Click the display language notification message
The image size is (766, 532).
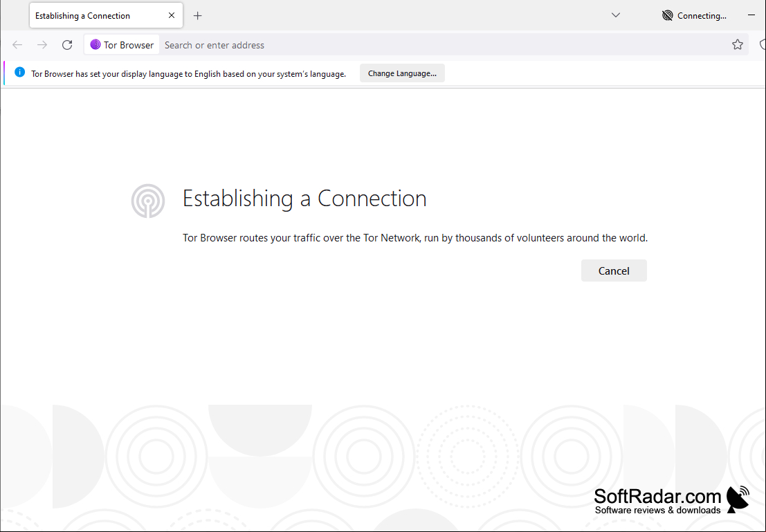click(x=189, y=74)
